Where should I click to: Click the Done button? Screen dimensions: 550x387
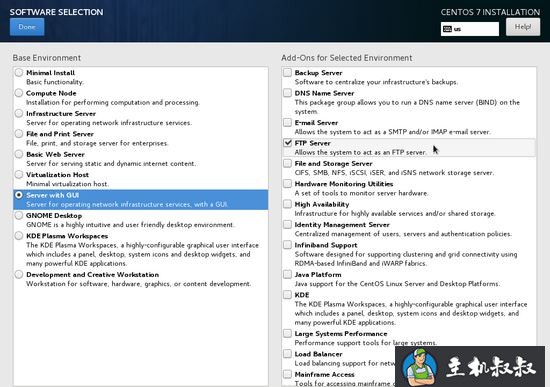(x=27, y=27)
